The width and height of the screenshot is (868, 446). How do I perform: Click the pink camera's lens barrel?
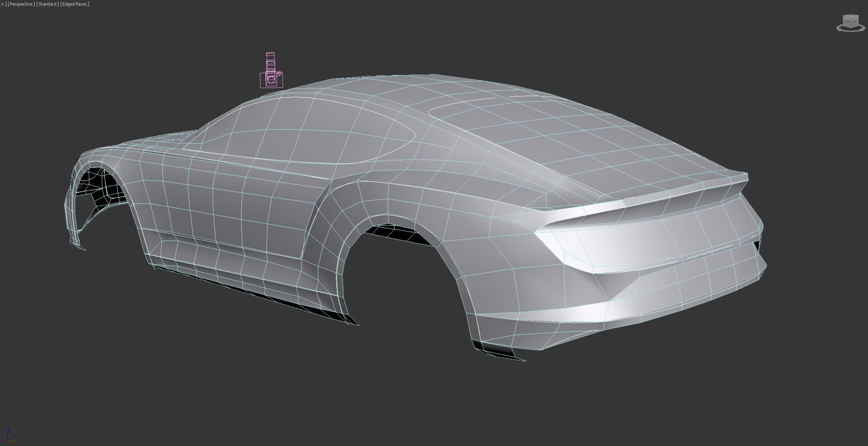pyautogui.click(x=270, y=61)
